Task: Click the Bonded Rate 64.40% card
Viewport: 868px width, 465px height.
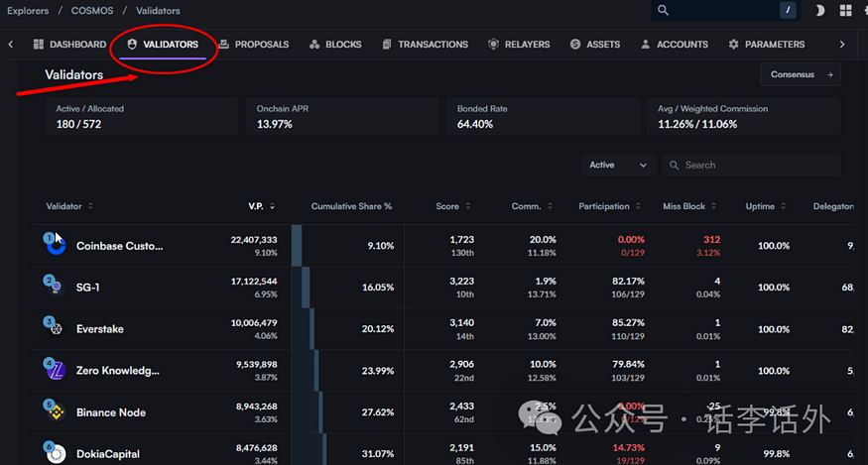Action: coord(543,116)
